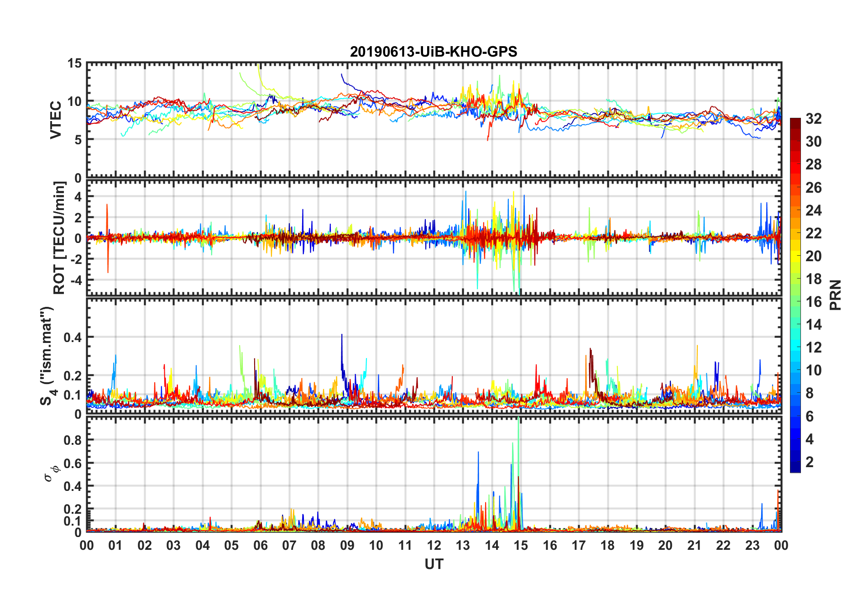Click the plot title 20190613-UiB-KHO-GPS
This screenshot has height=590, width=868.
click(x=434, y=52)
